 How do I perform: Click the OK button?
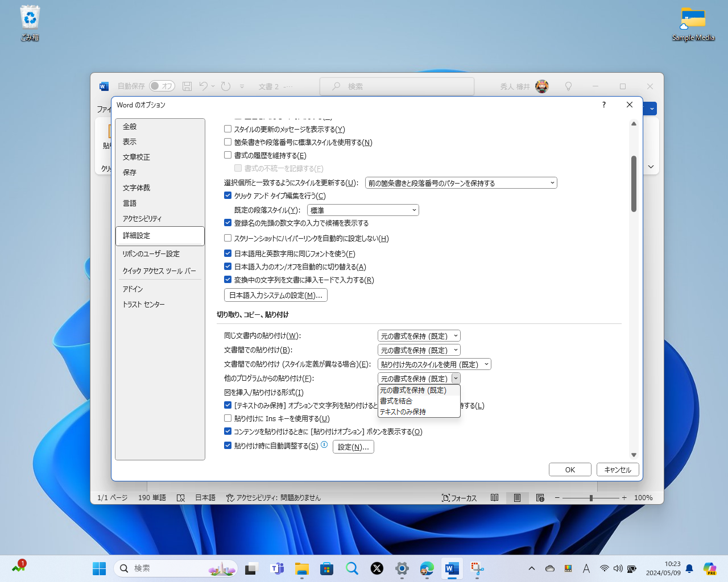(x=570, y=469)
